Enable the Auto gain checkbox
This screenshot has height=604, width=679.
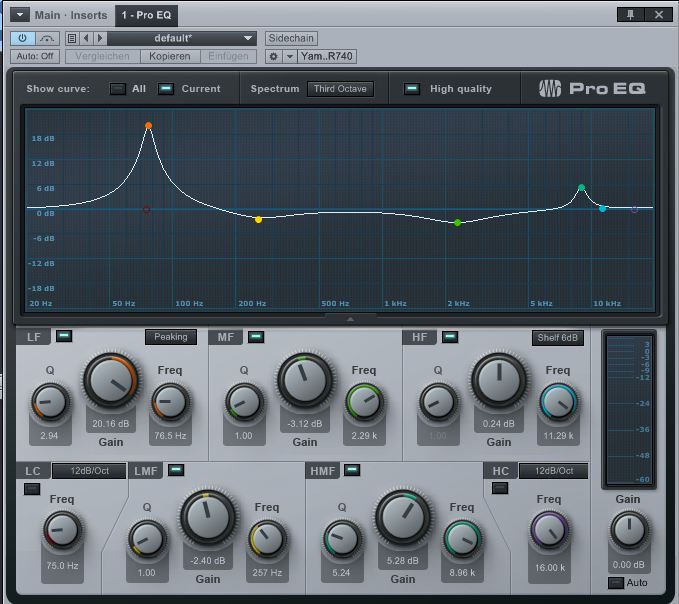pyautogui.click(x=616, y=583)
